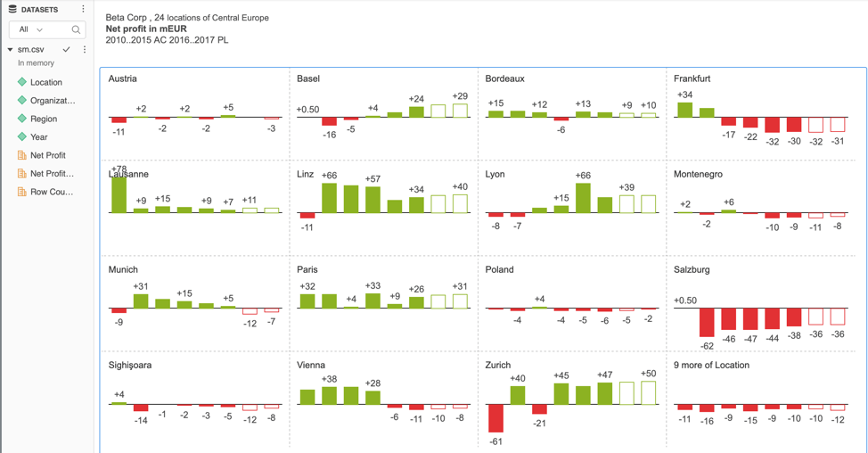Click the Lausanne +78 green bar
The height and width of the screenshot is (453, 868).
[119, 193]
